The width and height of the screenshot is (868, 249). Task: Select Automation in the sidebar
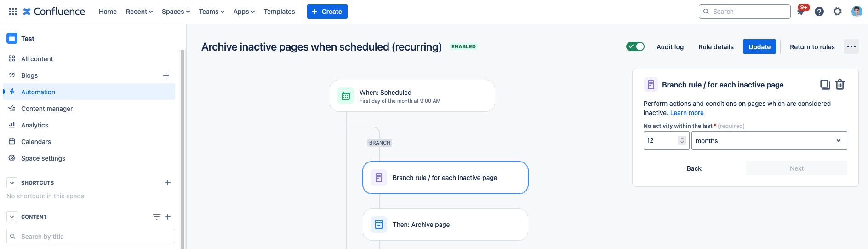(38, 92)
